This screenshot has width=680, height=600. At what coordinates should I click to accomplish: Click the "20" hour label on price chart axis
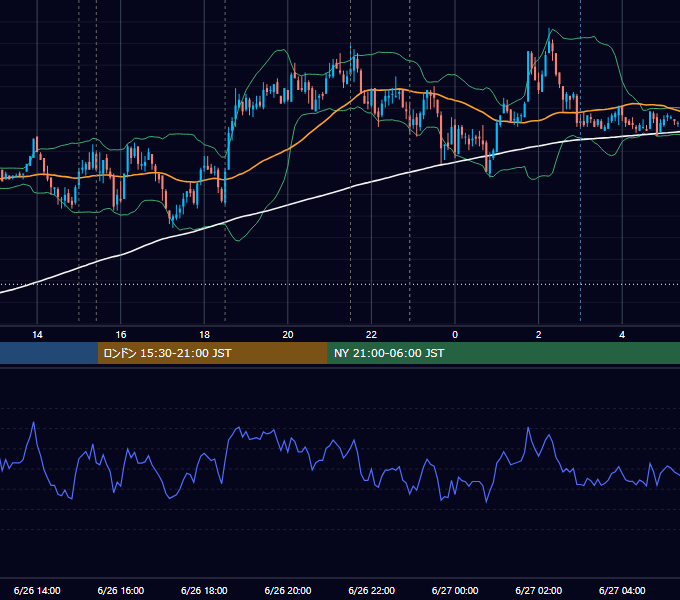(288, 334)
